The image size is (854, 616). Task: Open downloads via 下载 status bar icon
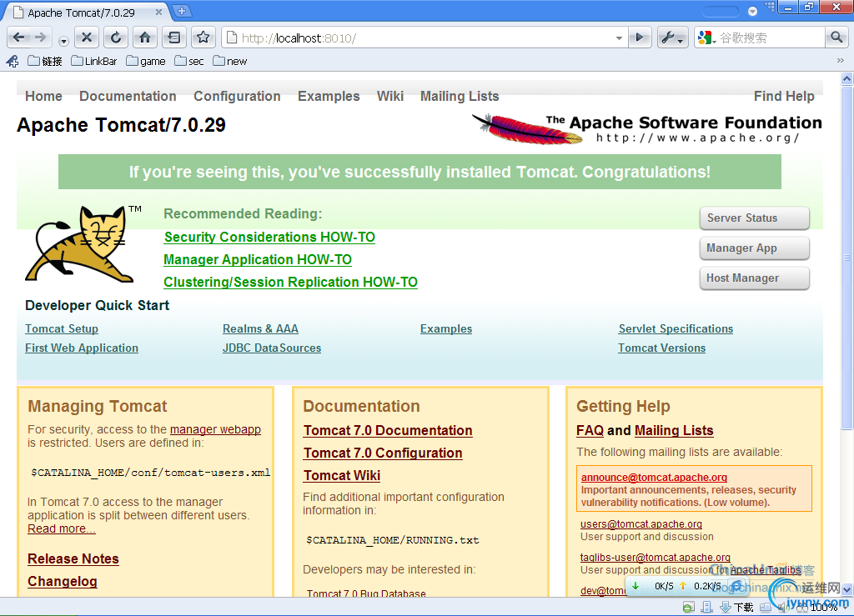coord(737,607)
